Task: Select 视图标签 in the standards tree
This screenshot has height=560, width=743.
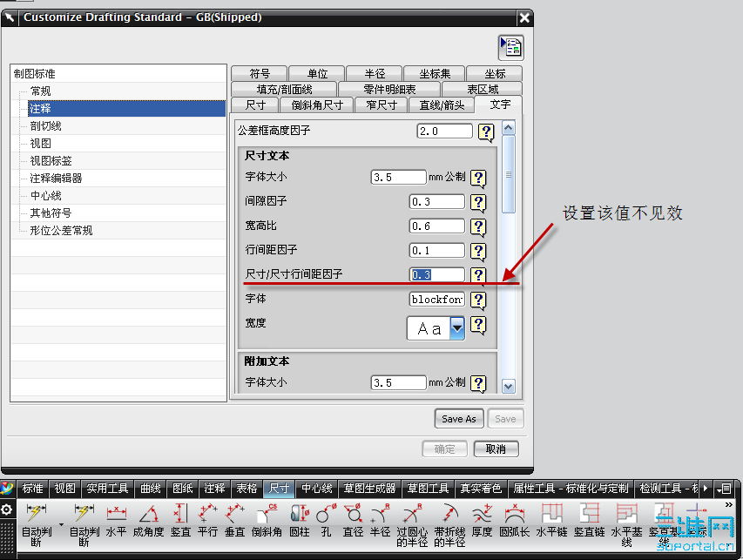Action: [x=51, y=160]
